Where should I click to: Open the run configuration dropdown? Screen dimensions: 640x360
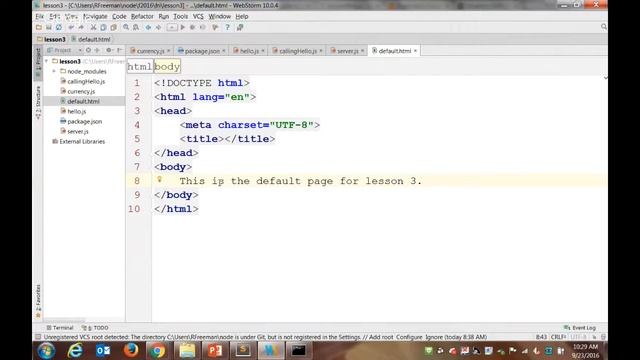tap(172, 27)
